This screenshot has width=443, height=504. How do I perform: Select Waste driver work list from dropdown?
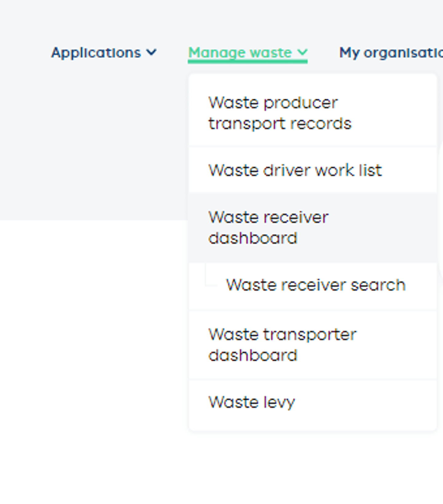tap(295, 170)
